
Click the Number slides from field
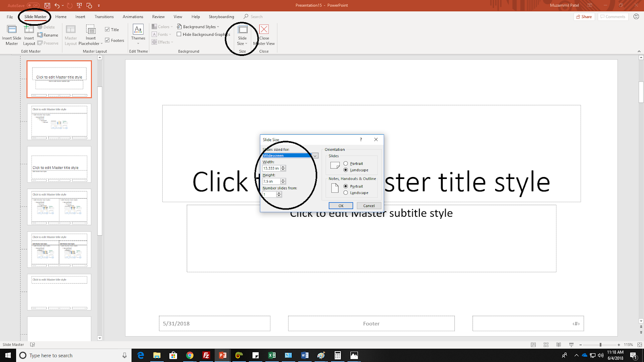click(269, 194)
